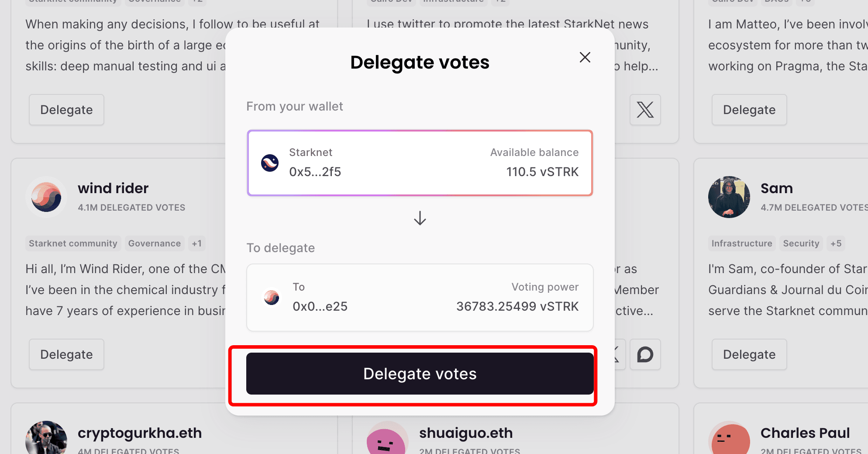Screen dimensions: 868x454
Task: Click the recipient avatar next to 0x0...e25
Action: click(272, 298)
